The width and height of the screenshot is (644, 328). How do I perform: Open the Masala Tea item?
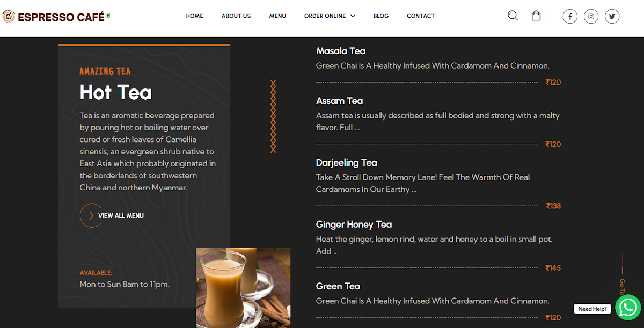(341, 51)
